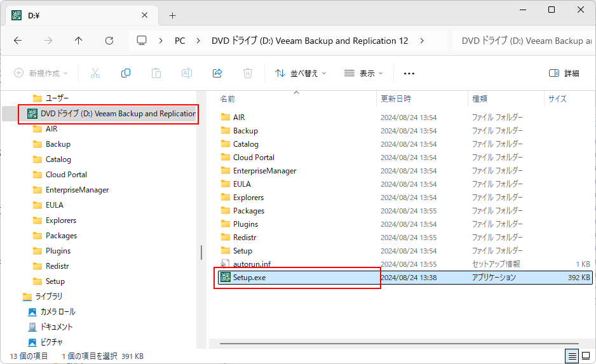This screenshot has width=596, height=364.
Task: Click the horizontal scrollbar in file list
Action: [x=399, y=344]
